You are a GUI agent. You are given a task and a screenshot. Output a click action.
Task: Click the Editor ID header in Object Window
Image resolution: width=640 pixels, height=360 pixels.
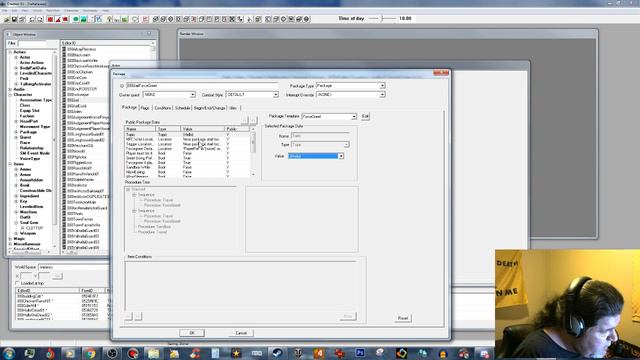point(107,43)
